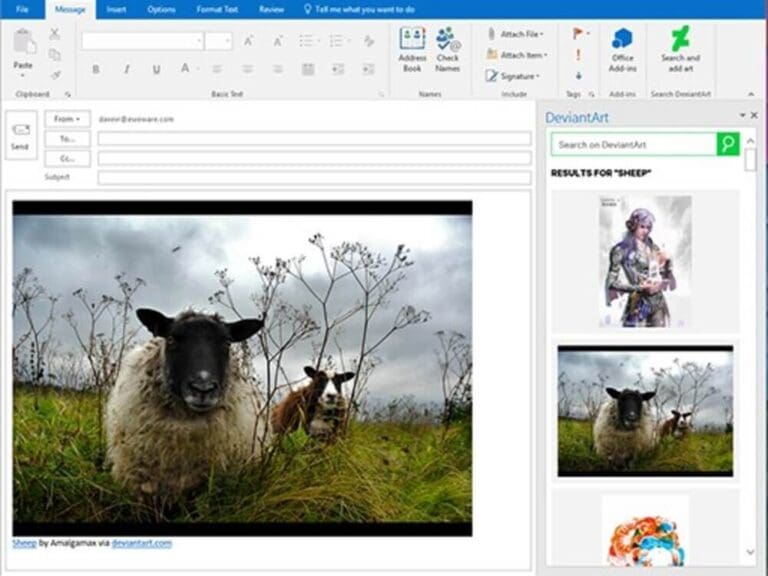Image resolution: width=768 pixels, height=576 pixels.
Task: Click the To... recipients button
Action: pos(67,139)
